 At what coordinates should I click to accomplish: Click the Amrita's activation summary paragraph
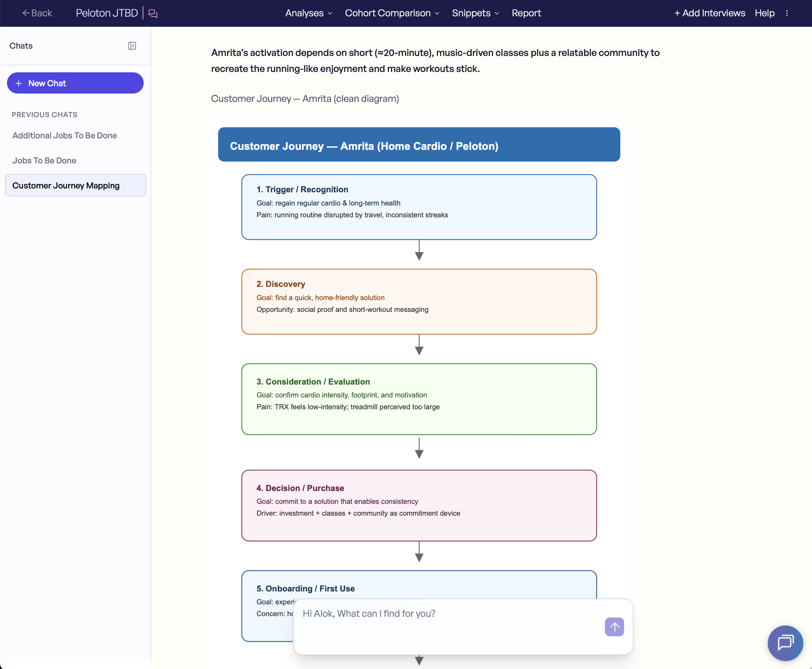pyautogui.click(x=435, y=61)
